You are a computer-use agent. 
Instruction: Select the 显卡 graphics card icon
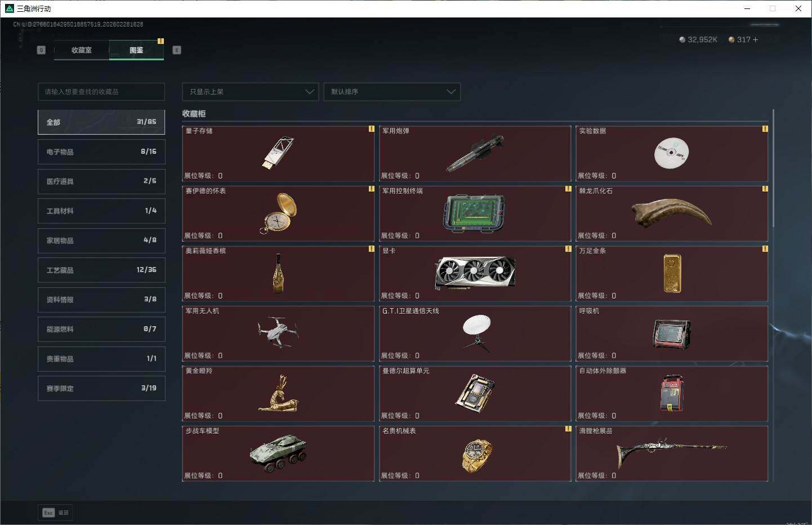pyautogui.click(x=475, y=273)
